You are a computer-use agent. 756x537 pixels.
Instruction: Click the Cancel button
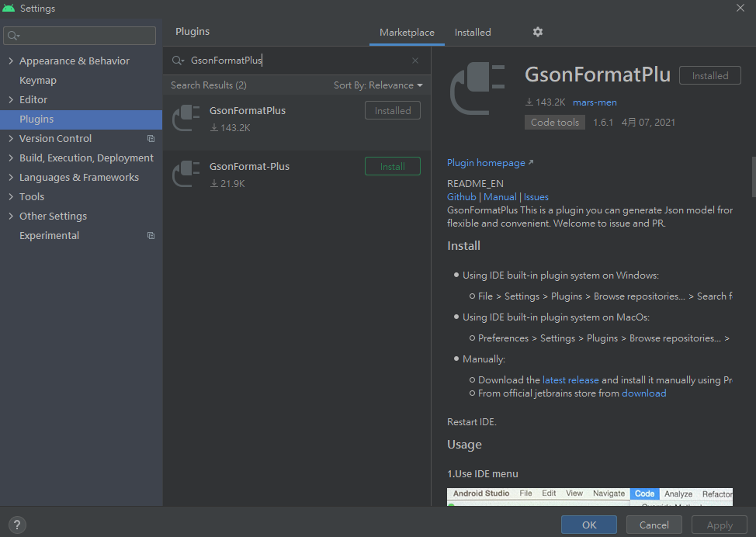pos(654,525)
